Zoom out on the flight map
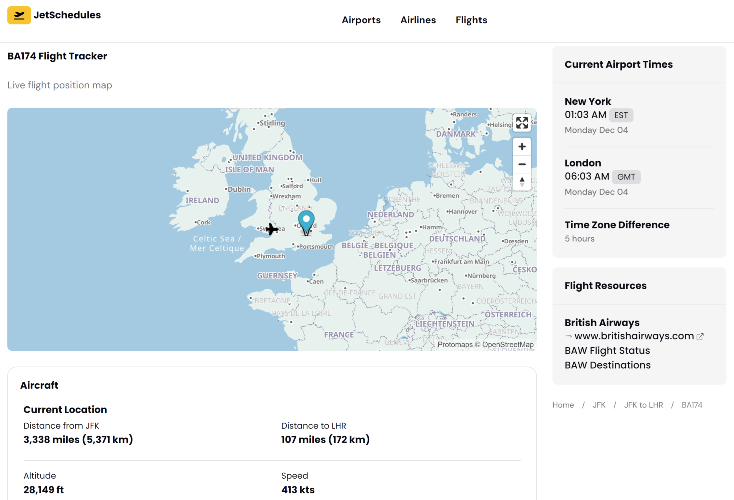Screen dimensions: 734x500 point(522,164)
